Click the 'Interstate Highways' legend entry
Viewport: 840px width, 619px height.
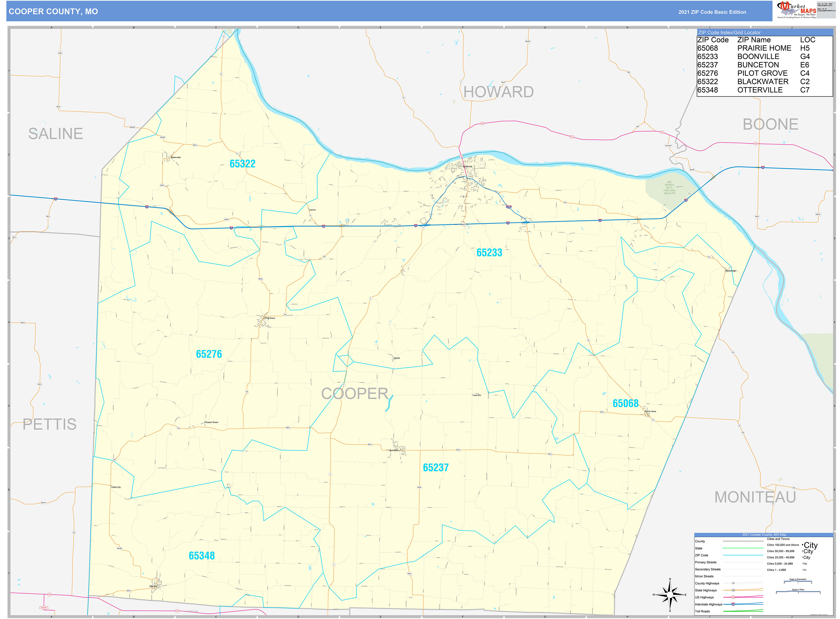pyautogui.click(x=709, y=604)
